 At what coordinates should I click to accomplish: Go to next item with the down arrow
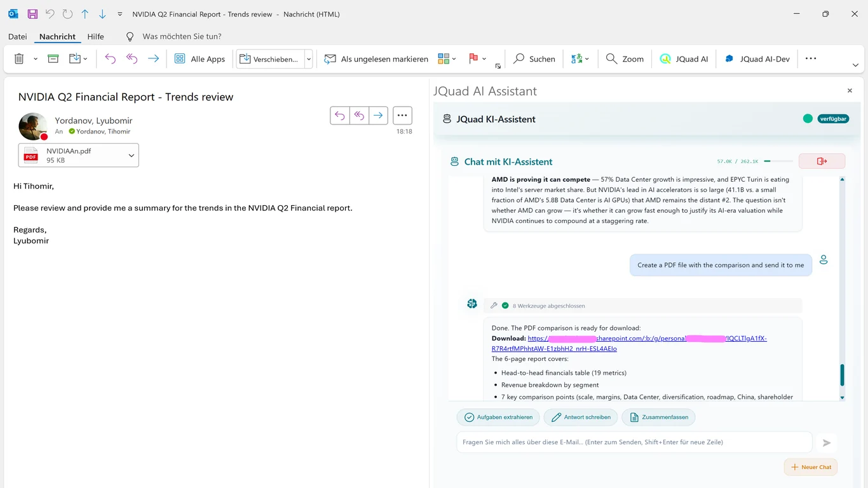pos(102,14)
